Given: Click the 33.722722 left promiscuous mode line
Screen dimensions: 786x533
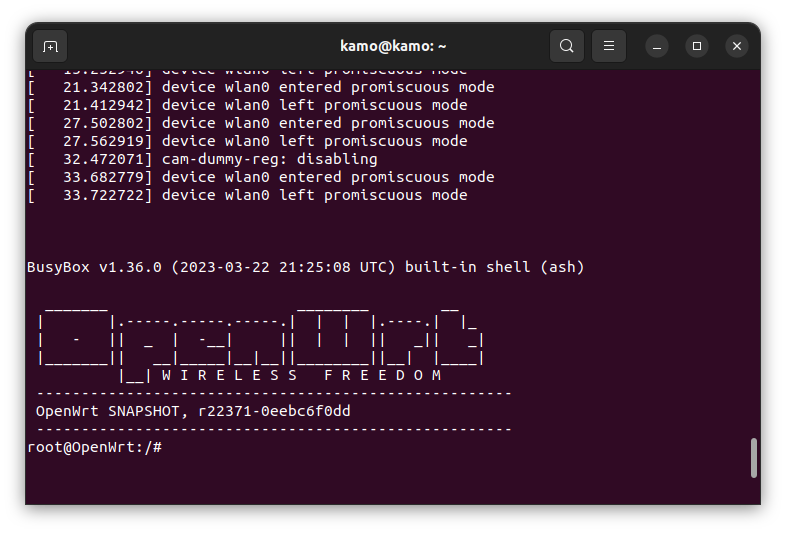Looking at the screenshot, I should click(x=248, y=195).
